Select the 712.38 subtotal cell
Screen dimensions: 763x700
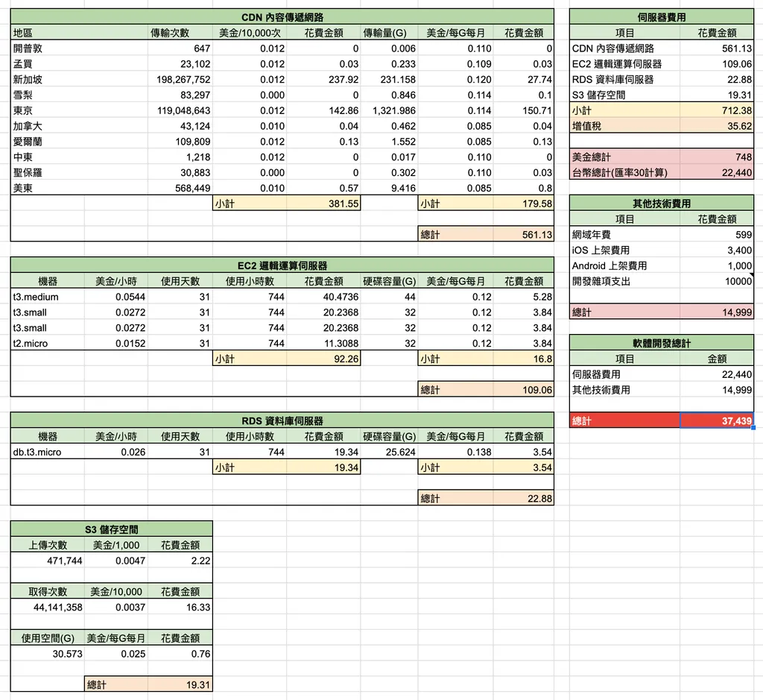717,110
